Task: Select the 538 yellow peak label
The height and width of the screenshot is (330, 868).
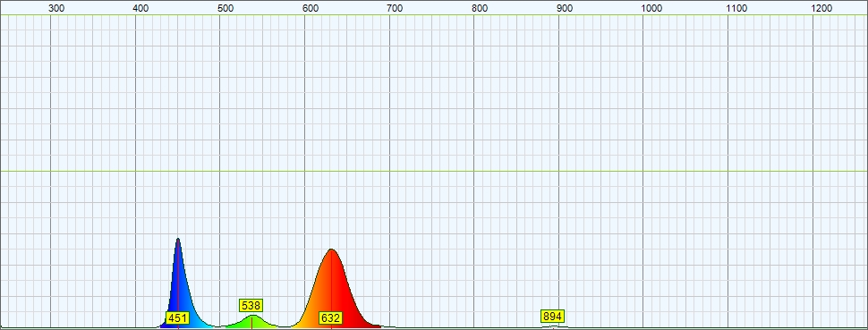Action: click(x=251, y=305)
